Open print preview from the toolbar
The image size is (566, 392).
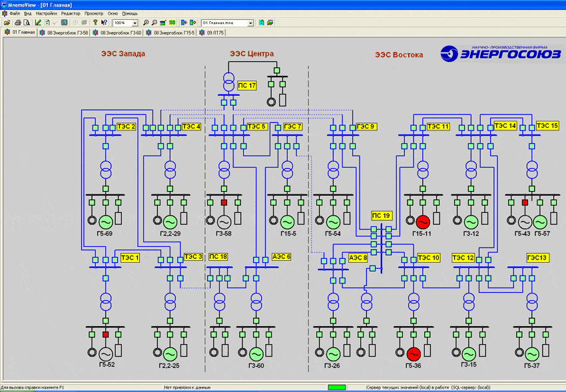[27, 23]
